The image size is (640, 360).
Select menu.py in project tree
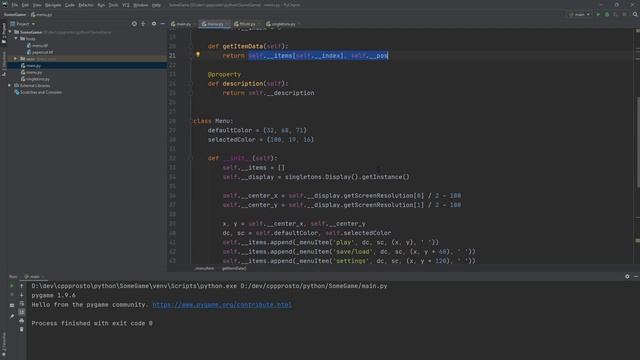[33, 72]
